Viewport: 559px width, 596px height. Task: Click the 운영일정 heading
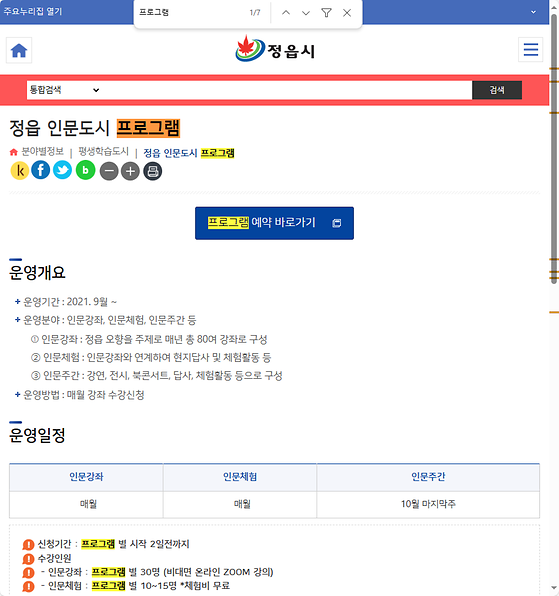tap(37, 436)
